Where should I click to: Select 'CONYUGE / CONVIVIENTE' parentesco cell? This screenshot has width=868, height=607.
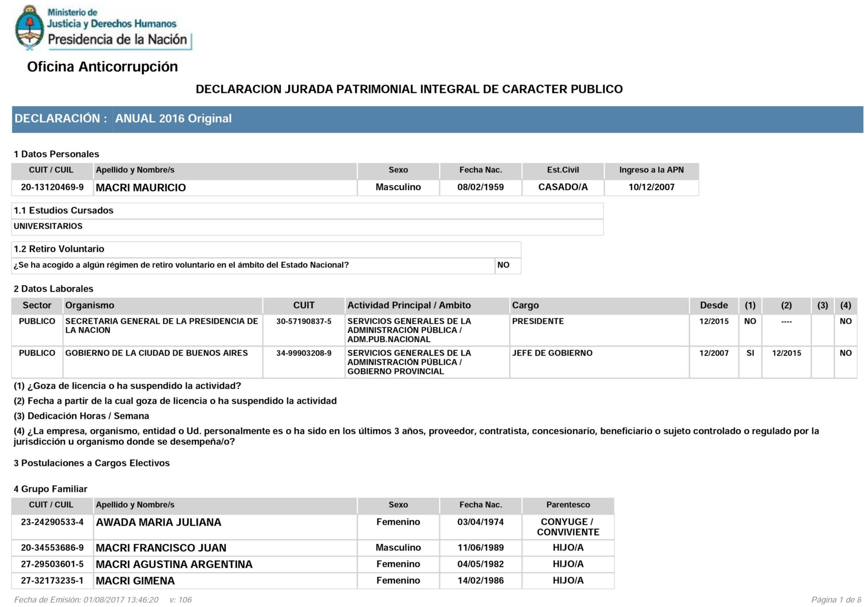[x=568, y=527]
